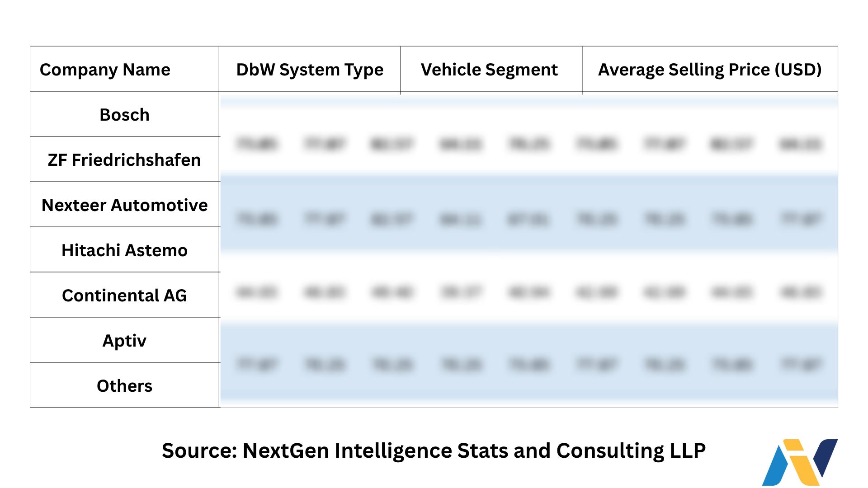Viewport: 868px width, 488px height.
Task: Click first blurred value in Continental band
Action: (257, 292)
